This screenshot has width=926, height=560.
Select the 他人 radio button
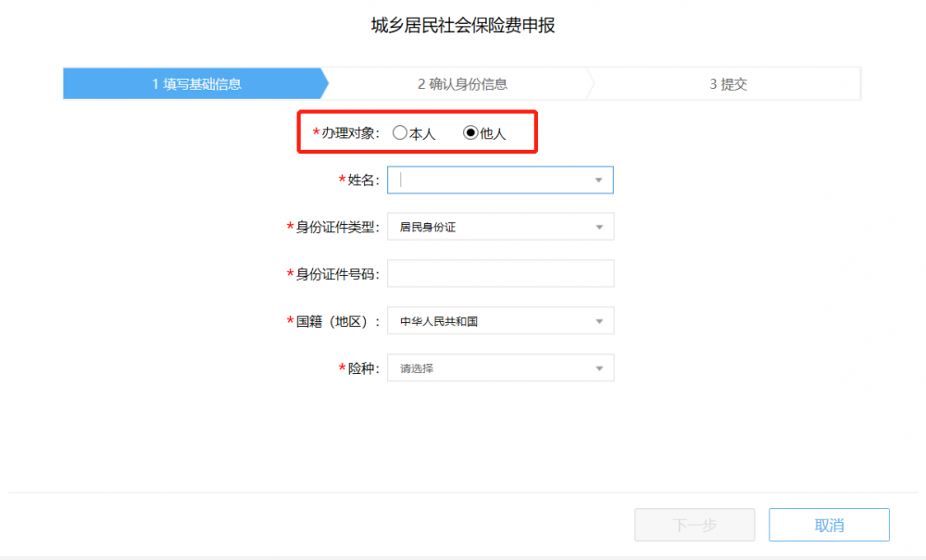470,133
